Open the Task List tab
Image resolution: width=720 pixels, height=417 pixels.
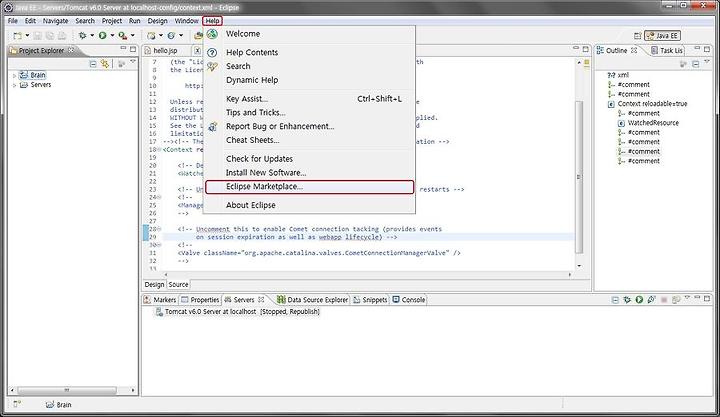point(667,51)
